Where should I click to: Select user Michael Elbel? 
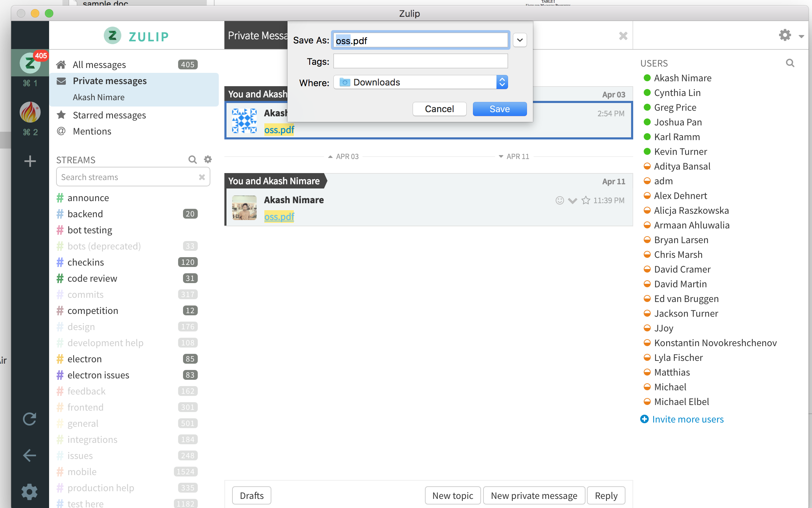(681, 402)
